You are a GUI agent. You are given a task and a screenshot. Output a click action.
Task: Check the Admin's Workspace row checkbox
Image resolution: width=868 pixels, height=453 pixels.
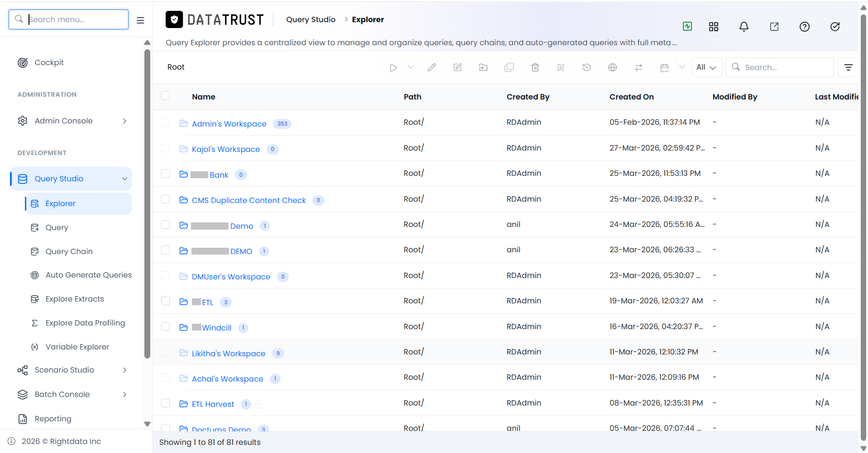click(x=166, y=123)
